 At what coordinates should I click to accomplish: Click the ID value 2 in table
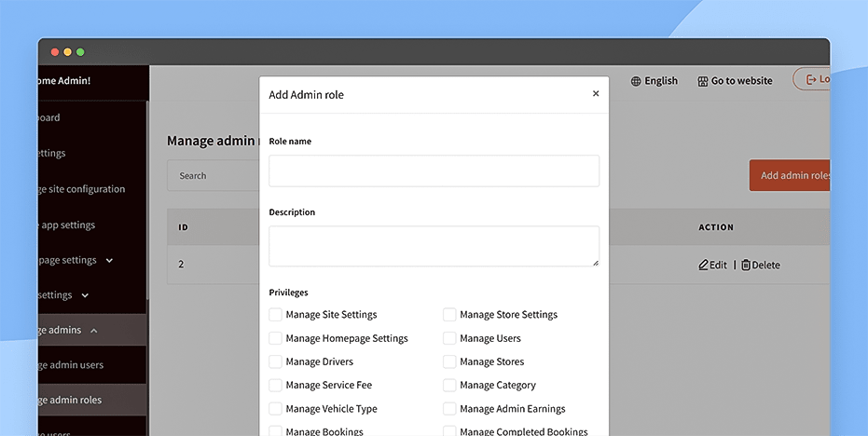181,265
